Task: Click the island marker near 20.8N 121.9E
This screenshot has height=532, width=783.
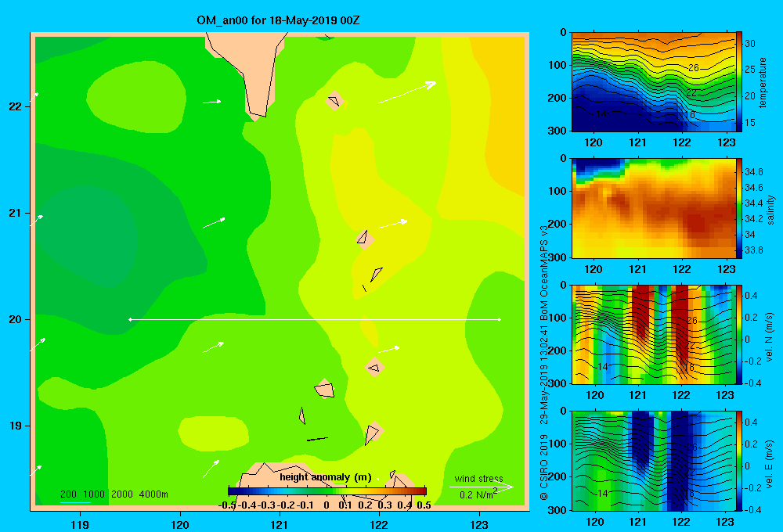Action: [365, 239]
